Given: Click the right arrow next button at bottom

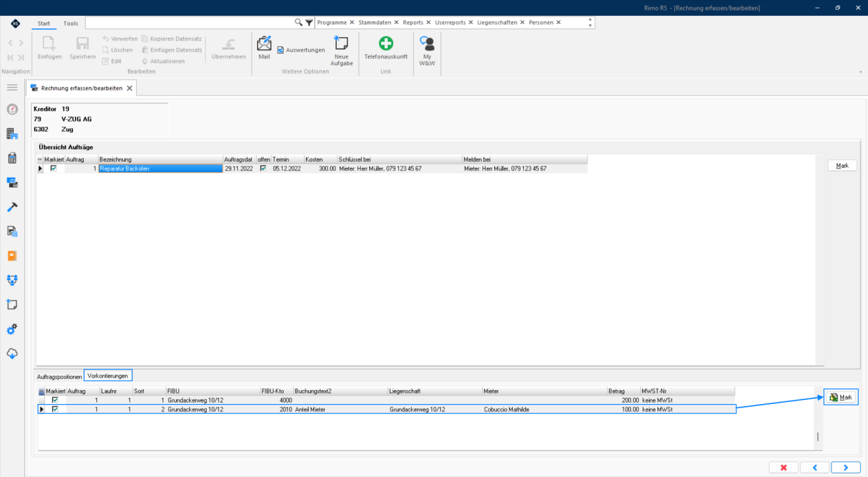Looking at the screenshot, I should click(845, 468).
